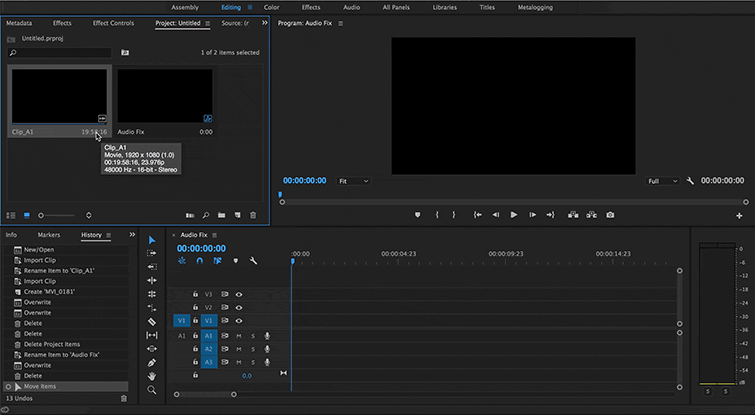The height and width of the screenshot is (415, 755).
Task: Toggle Snap magnet in timeline
Action: pos(199,260)
